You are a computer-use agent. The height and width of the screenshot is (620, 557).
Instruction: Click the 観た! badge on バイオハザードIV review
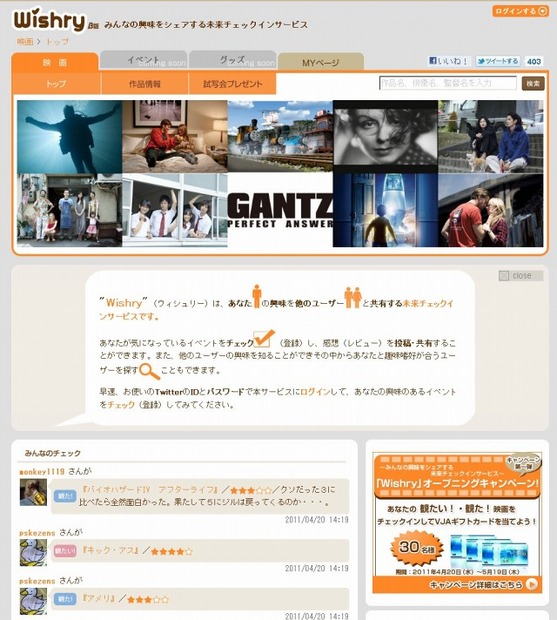[x=65, y=496]
